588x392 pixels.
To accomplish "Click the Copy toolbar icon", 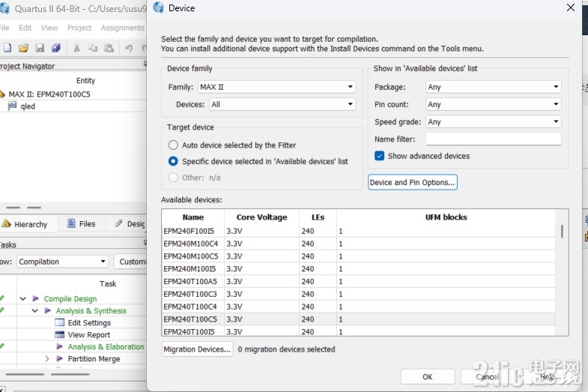I will (x=93, y=48).
